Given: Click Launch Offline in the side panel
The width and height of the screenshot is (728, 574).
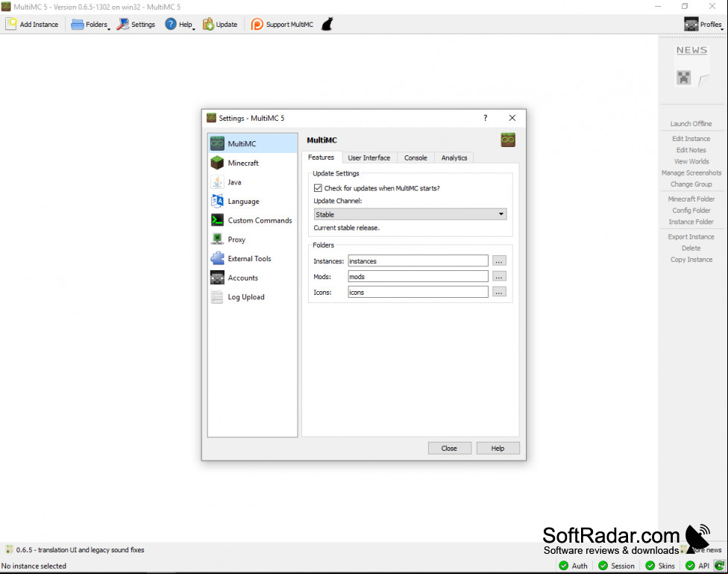Looking at the screenshot, I should tap(691, 124).
